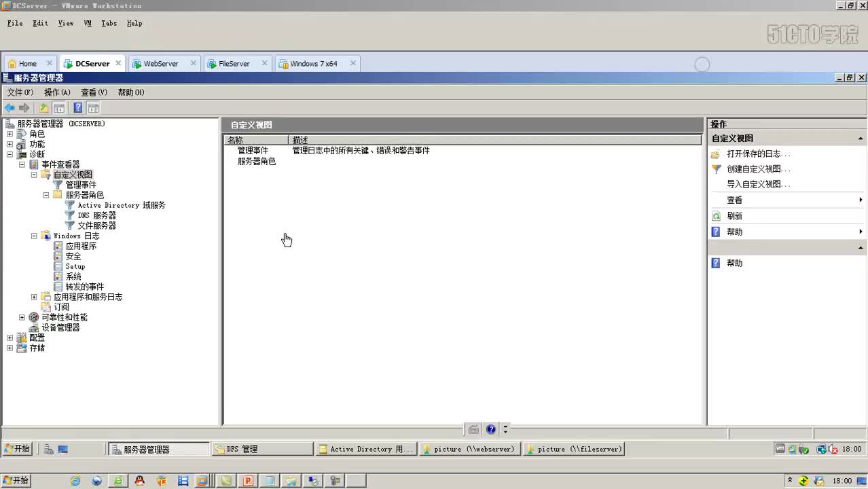Viewport: 868px width, 489px height.
Task: Open the 转发的事件 log
Action: (85, 287)
